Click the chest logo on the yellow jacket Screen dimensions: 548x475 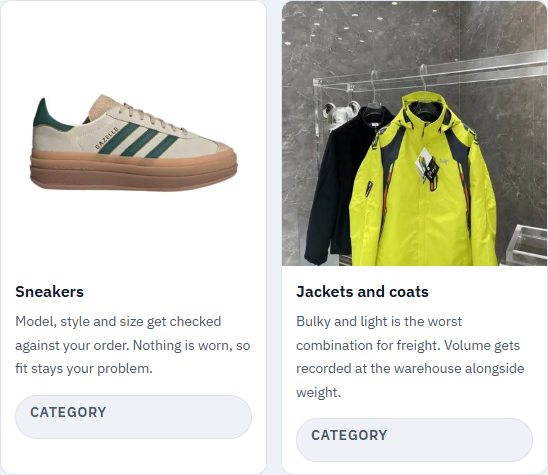coord(444,161)
